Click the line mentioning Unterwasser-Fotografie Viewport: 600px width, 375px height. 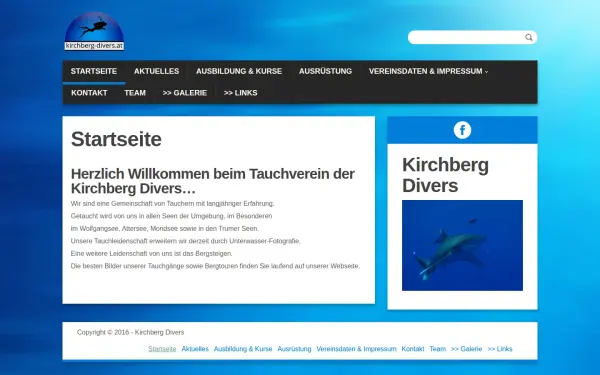186,241
